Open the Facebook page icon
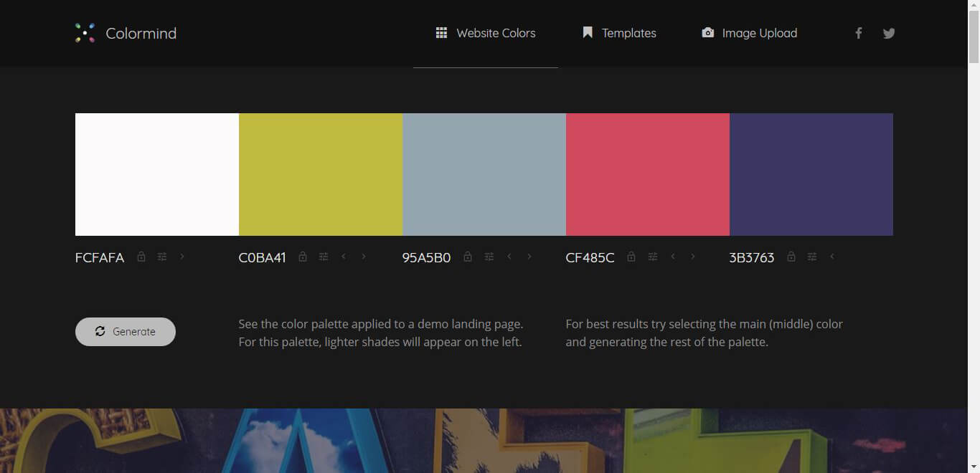980x473 pixels. [858, 33]
